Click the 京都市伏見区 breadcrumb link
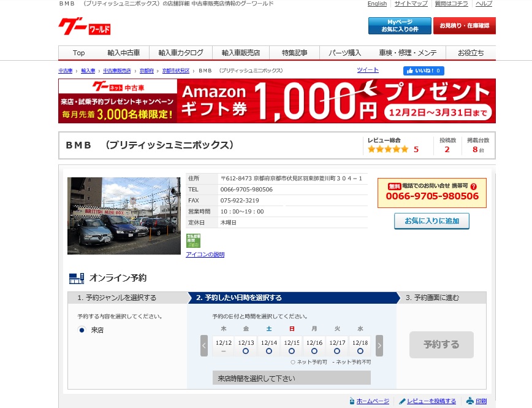Screen dimensions: 532x408 pos(175,71)
